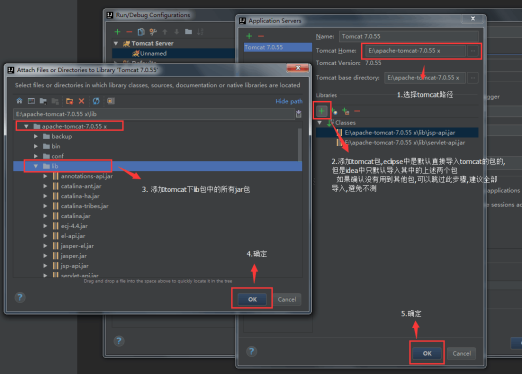The image size is (523, 375).
Task: Move configuration up arrow in Run/Debug toolbar
Action: 165,32
